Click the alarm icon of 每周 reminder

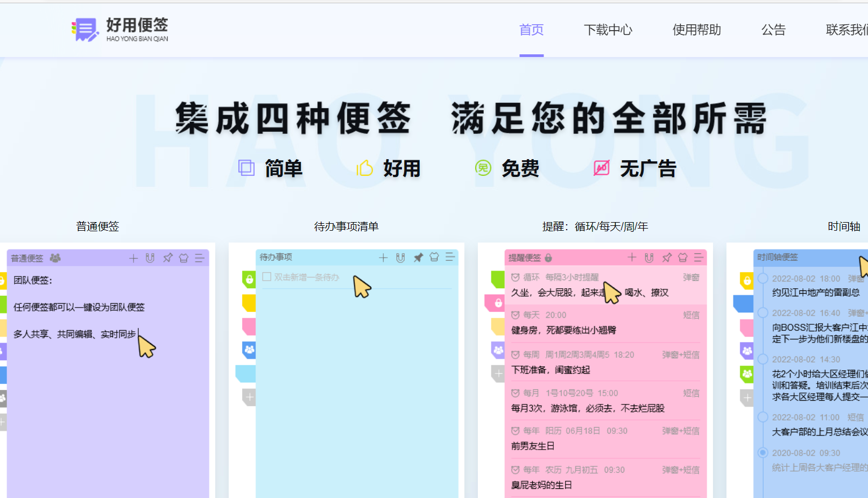pos(516,355)
